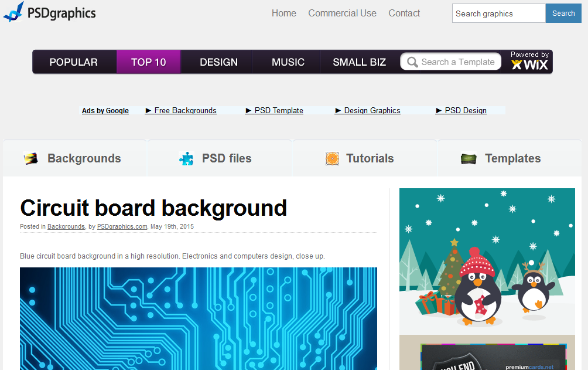
Task: Click the Tutorials orange icon
Action: click(x=332, y=158)
